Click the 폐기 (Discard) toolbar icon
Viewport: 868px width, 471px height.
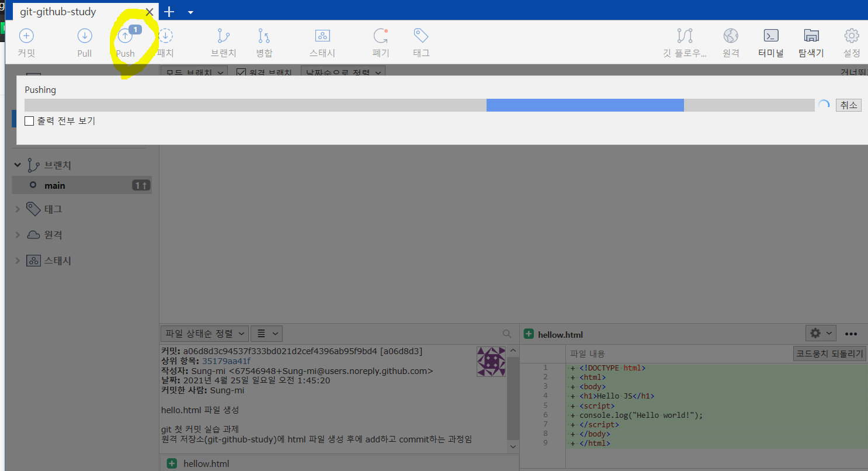point(381,36)
